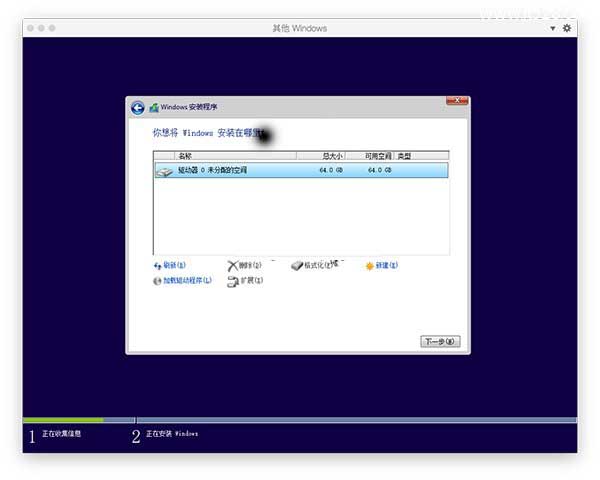Viewport: 600px width, 480px height.
Task: Refresh the drive list with 刷新
Action: pyautogui.click(x=170, y=265)
